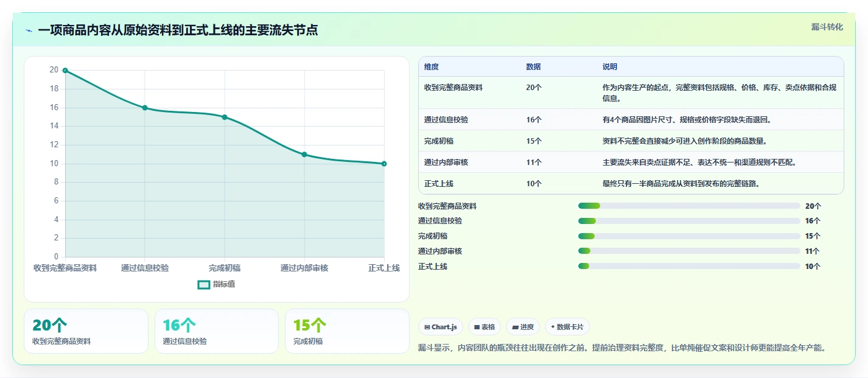Click the 通过内部审核 progress bar
The height and width of the screenshot is (378, 868).
tap(689, 251)
